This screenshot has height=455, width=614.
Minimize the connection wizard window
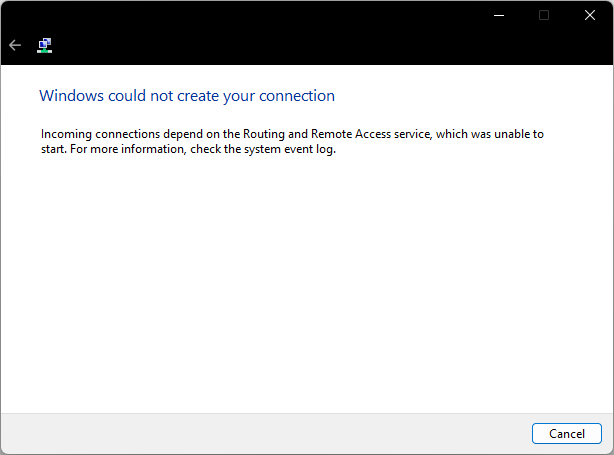499,15
